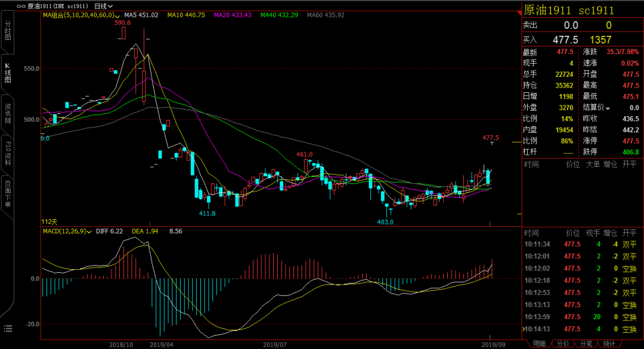The height and width of the screenshot is (349, 644).
Task: Switch to the 页面下单 sidebar tab
Action: click(x=8, y=194)
